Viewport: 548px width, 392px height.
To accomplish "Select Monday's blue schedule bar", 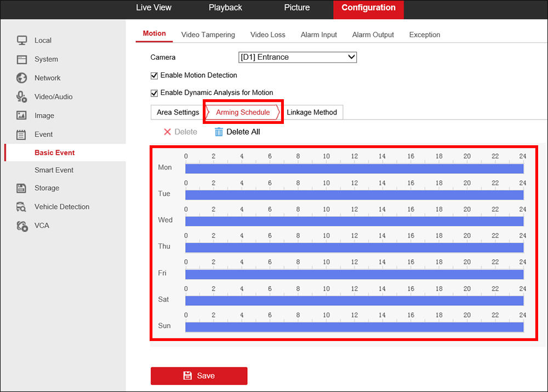I will coord(355,168).
